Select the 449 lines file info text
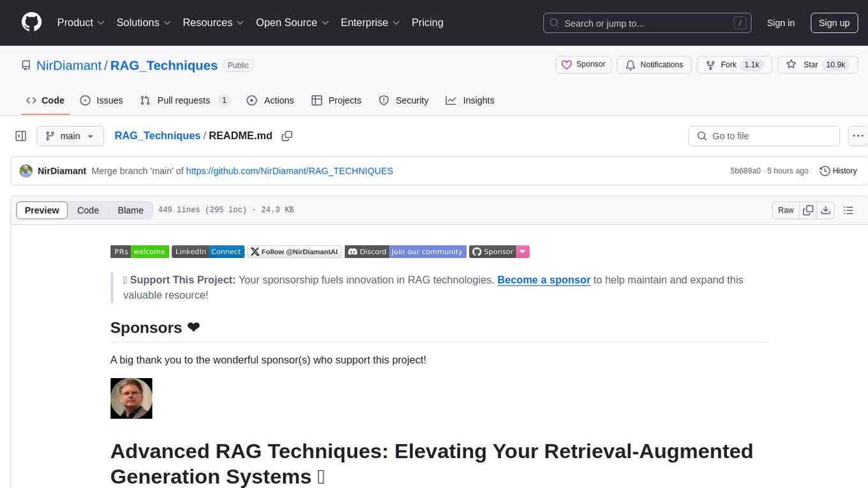The height and width of the screenshot is (488, 868). [226, 210]
